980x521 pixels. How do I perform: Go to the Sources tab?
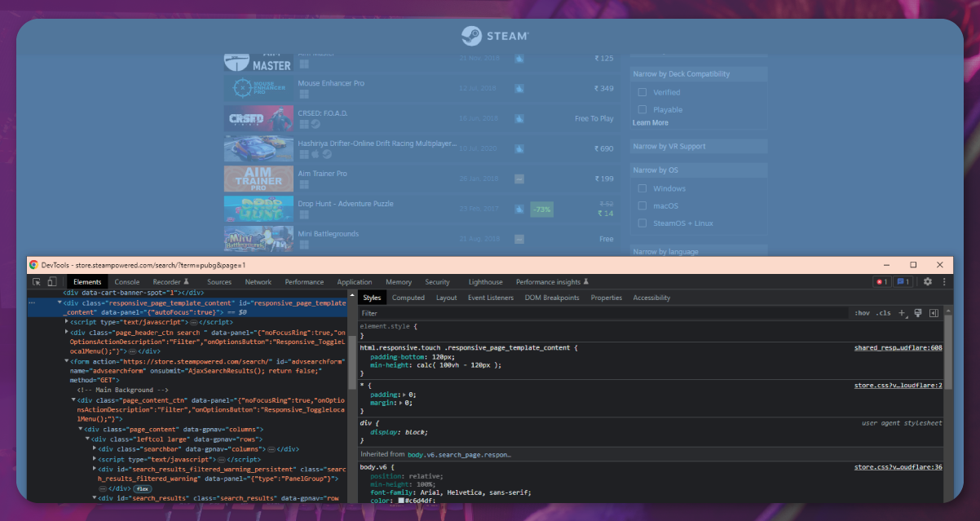pyautogui.click(x=219, y=282)
